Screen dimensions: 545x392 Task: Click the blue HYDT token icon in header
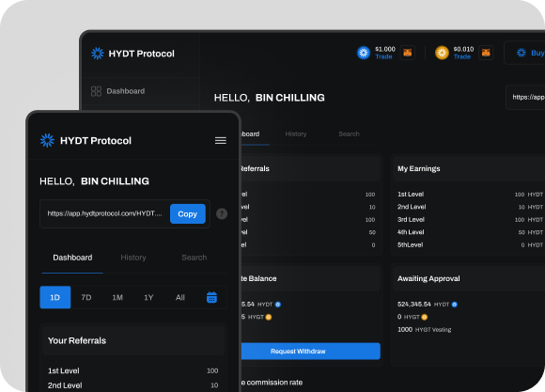[x=364, y=53]
